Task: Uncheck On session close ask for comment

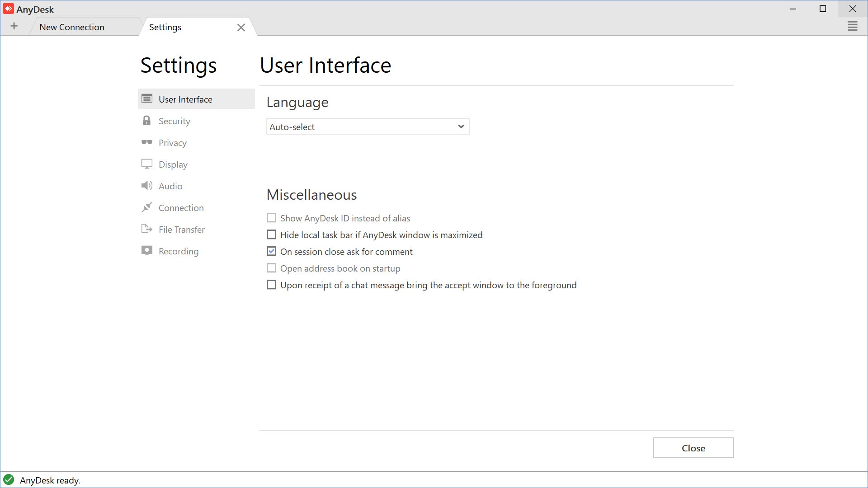Action: (271, 251)
